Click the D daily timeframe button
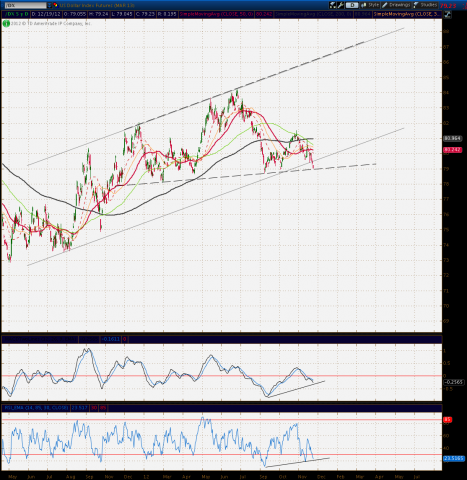Viewport: 467px width, 480px height. tap(352, 5)
